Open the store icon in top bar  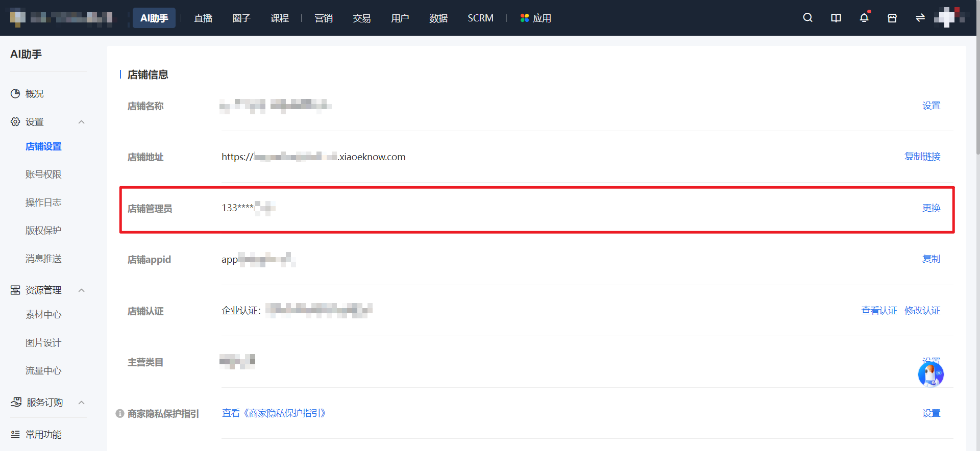click(x=892, y=18)
